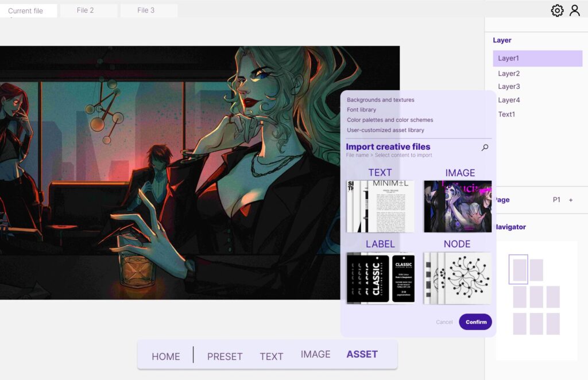Open the Font library option
This screenshot has height=380, width=588.
pos(361,110)
